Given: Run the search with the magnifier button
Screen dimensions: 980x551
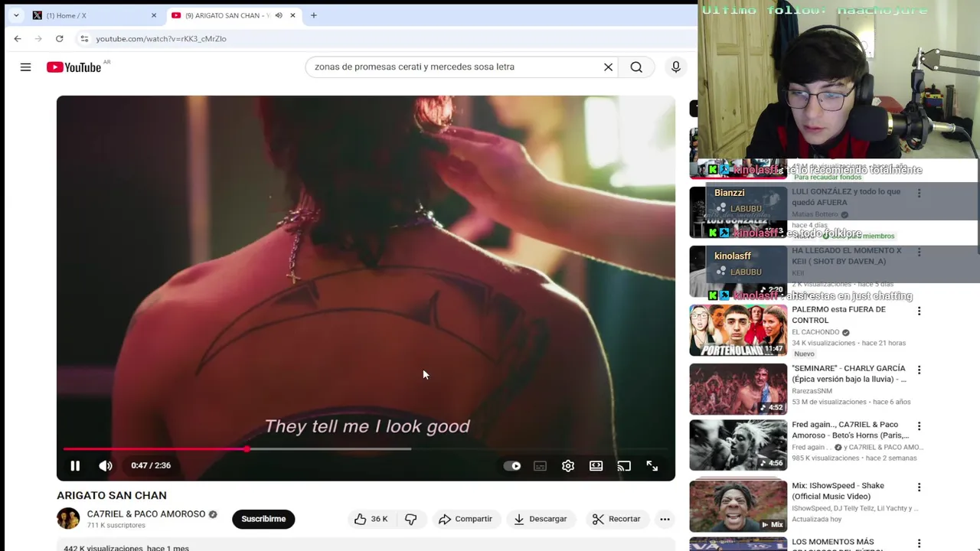Looking at the screenshot, I should (636, 67).
